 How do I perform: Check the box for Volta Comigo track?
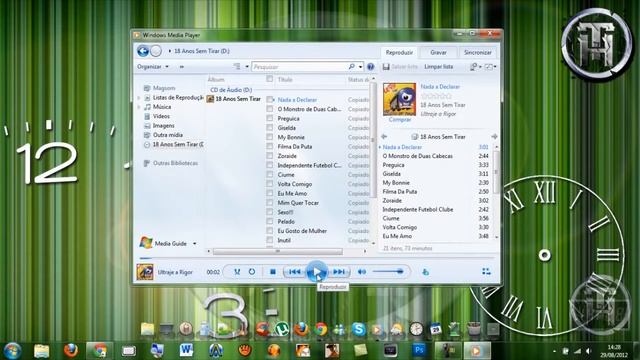[269, 184]
